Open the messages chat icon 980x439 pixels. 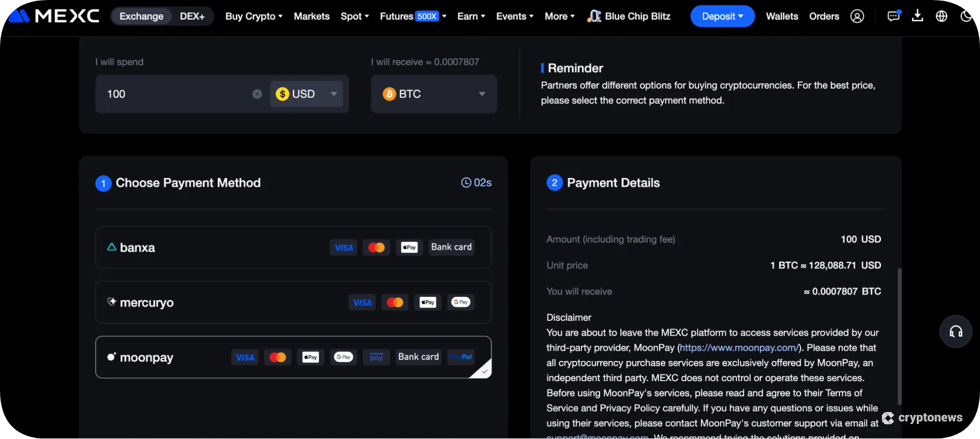tap(894, 16)
